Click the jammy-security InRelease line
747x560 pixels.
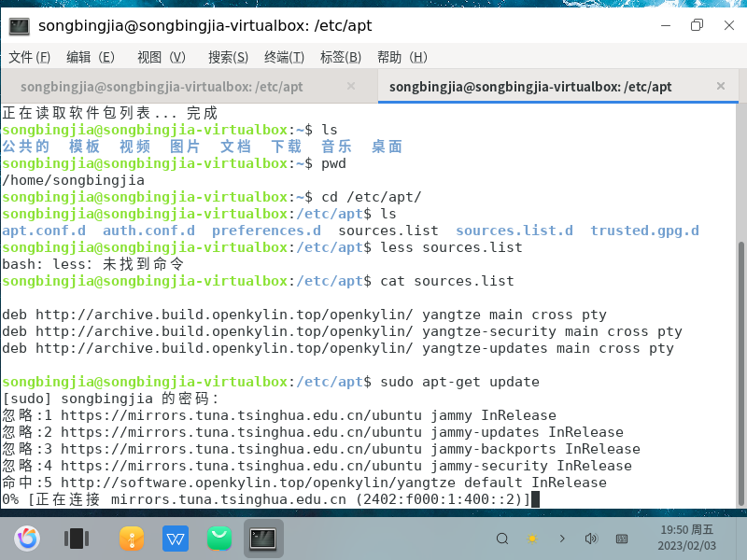317,466
